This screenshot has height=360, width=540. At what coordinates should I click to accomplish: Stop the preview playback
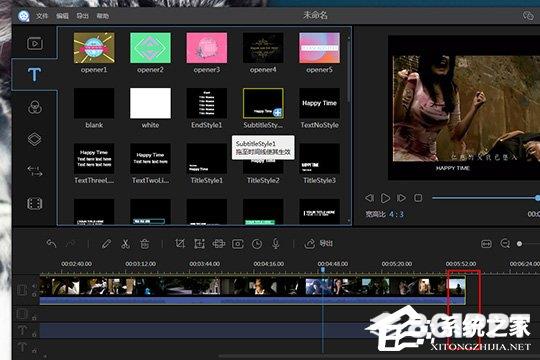(418, 198)
